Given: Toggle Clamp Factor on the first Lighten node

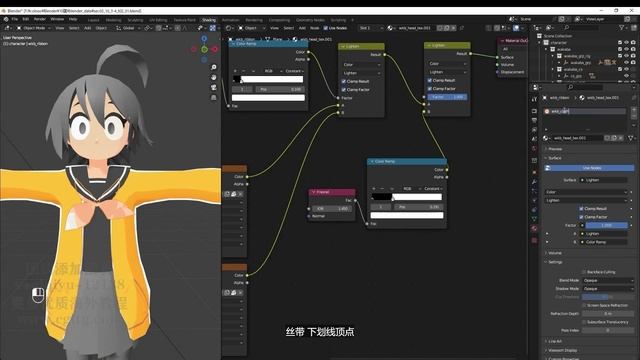Looking at the screenshot, I should 344,89.
